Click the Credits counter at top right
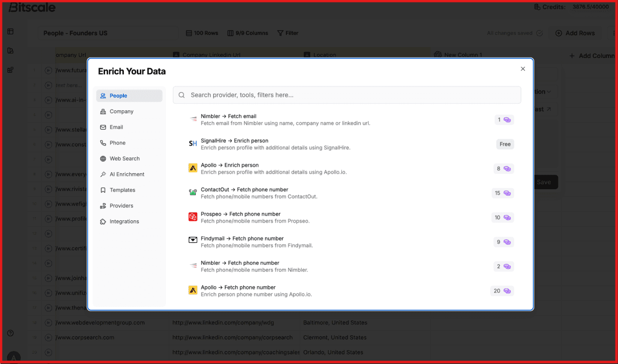618x364 pixels. pyautogui.click(x=571, y=7)
